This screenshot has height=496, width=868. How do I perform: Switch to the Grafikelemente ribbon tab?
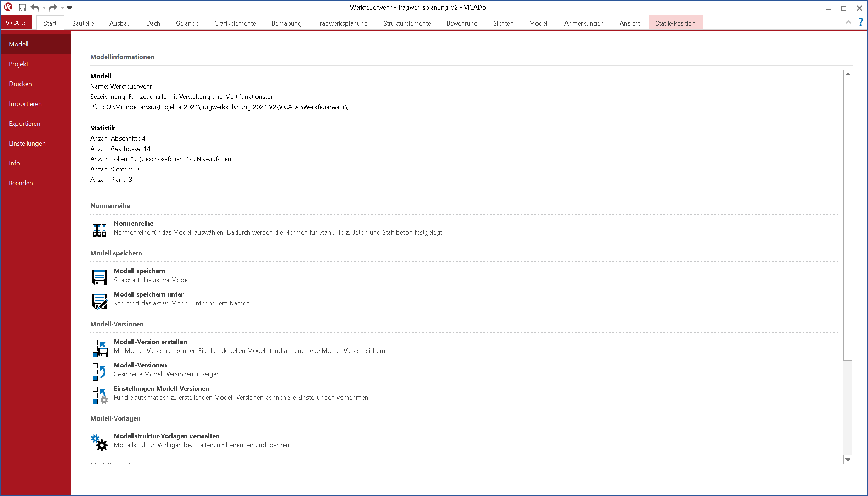point(235,23)
